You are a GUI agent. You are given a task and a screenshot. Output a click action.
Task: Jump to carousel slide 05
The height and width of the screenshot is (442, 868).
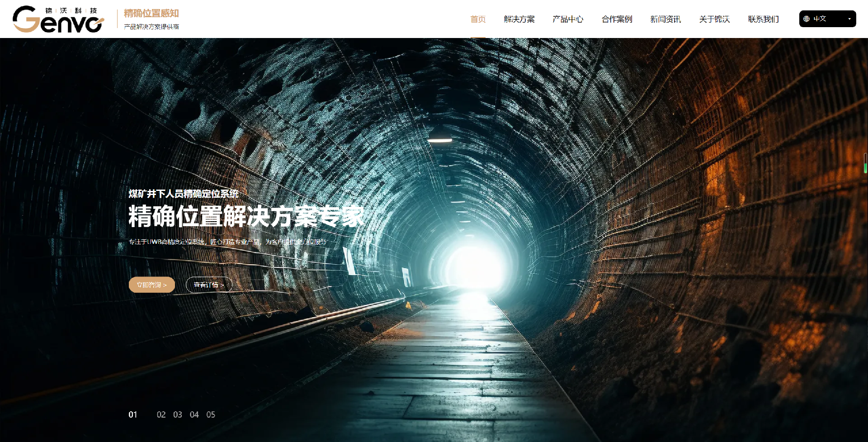(x=211, y=414)
